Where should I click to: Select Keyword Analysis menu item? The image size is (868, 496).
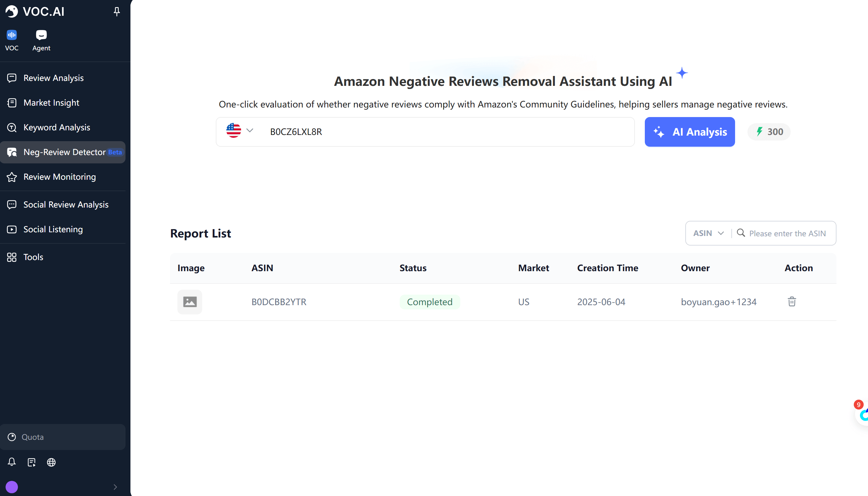pos(57,128)
